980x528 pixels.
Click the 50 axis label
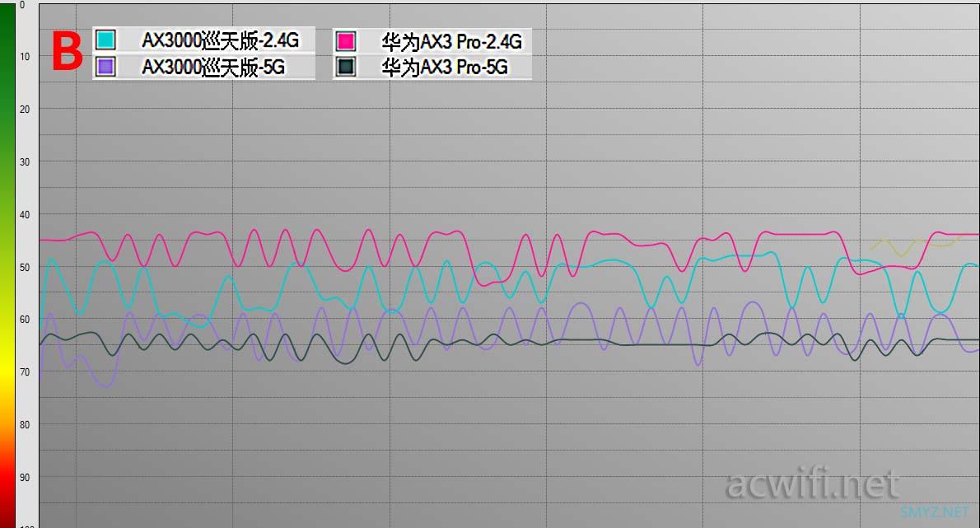(x=25, y=267)
